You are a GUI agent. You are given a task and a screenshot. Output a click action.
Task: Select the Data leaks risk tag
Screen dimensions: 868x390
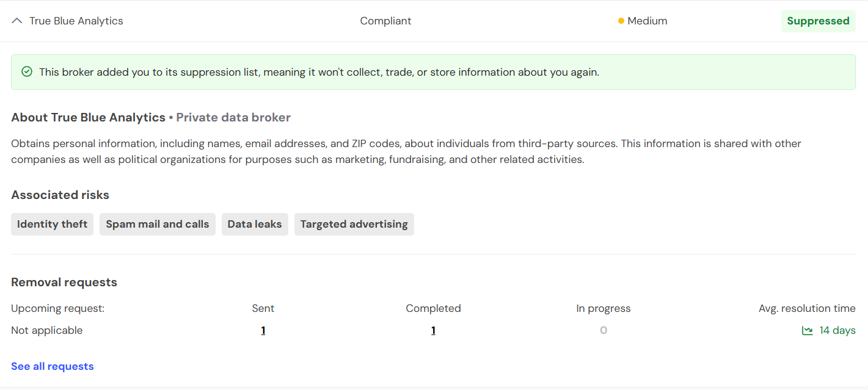click(x=255, y=224)
